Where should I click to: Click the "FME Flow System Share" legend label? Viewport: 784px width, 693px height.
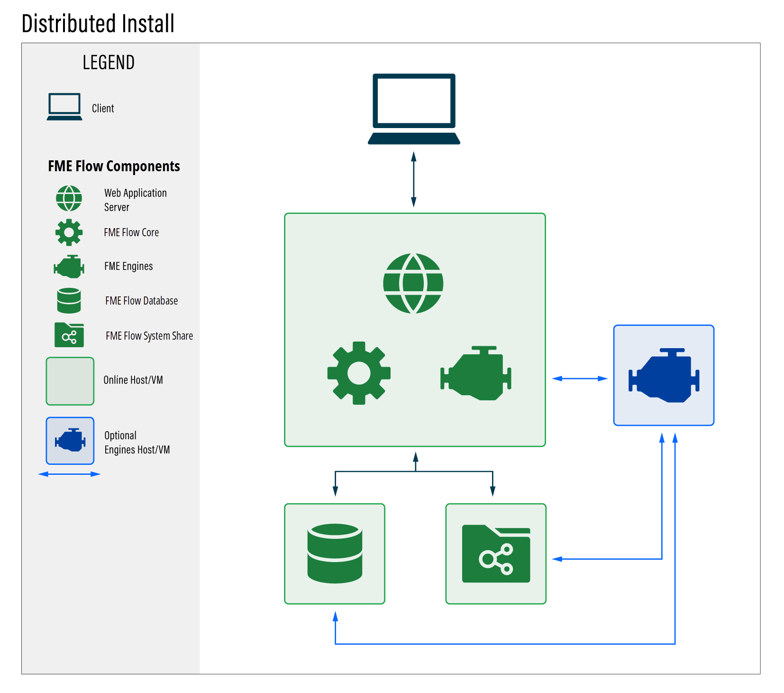click(x=149, y=336)
